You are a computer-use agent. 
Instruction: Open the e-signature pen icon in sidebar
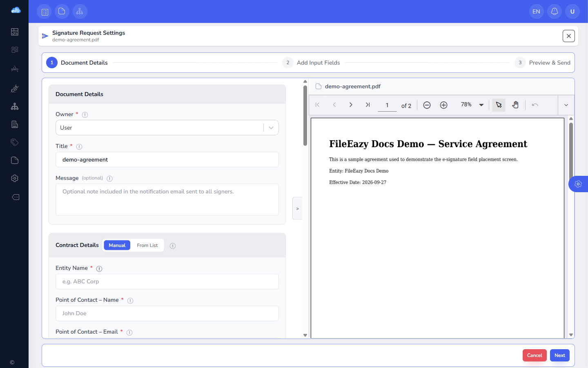click(x=15, y=88)
